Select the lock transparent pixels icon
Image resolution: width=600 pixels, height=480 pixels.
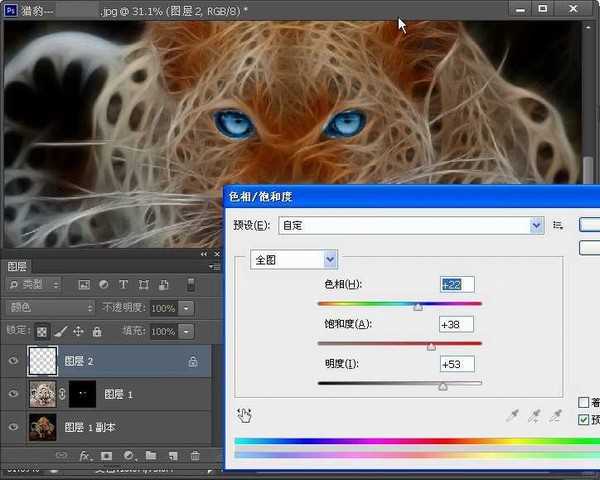click(42, 331)
